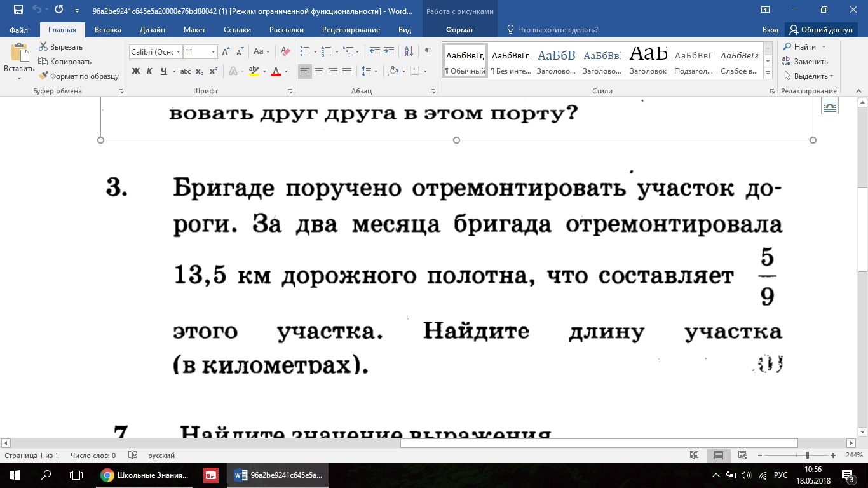Screen dimensions: 868x488
Task: Sort text alphabetically icon
Action: [409, 52]
